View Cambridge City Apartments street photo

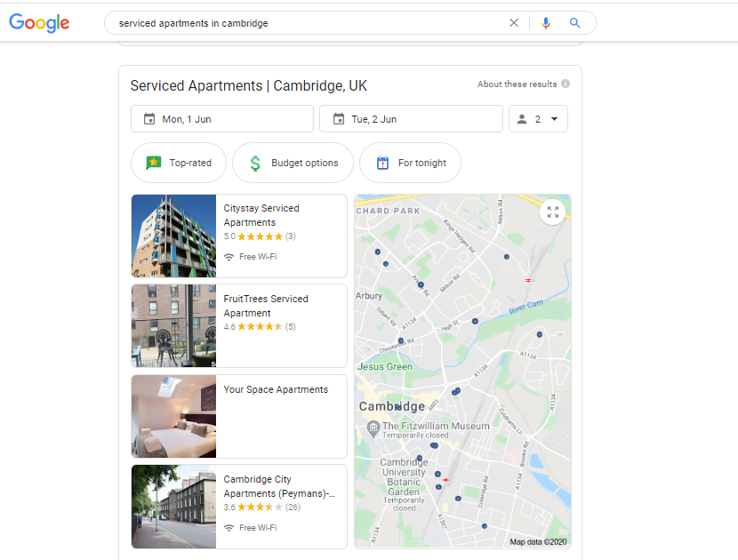pyautogui.click(x=173, y=507)
